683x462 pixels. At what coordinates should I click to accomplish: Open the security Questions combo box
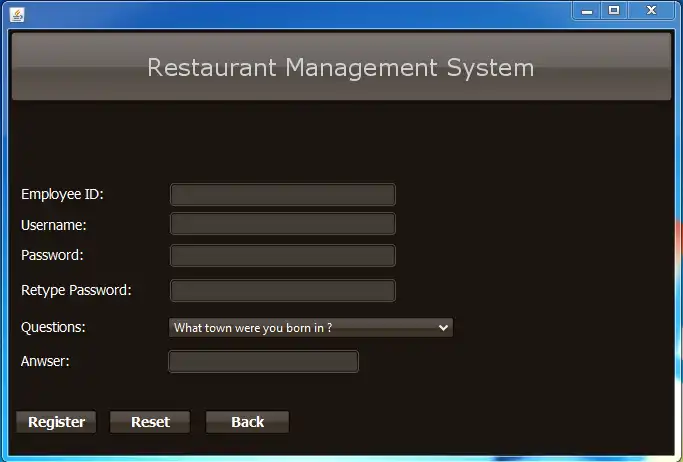coord(311,327)
